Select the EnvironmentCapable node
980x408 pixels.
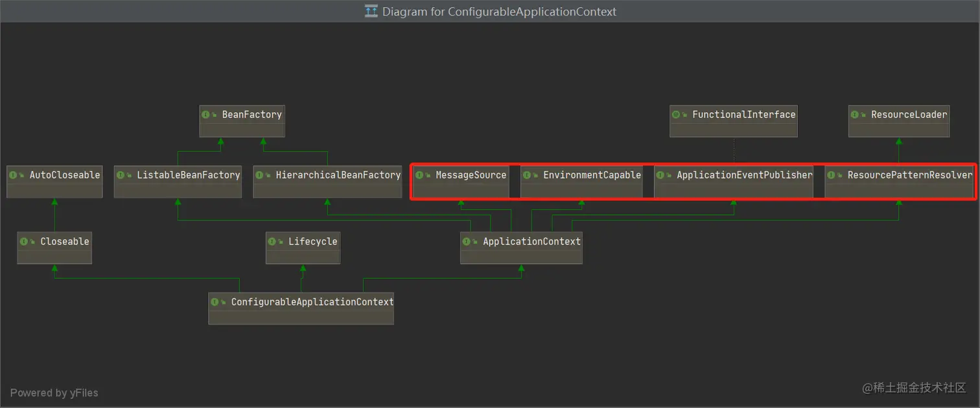pos(581,182)
